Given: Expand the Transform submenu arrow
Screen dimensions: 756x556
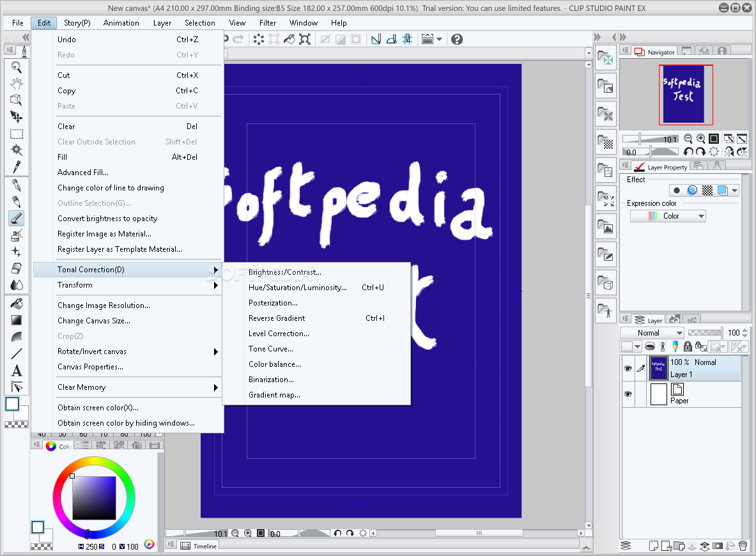Looking at the screenshot, I should pos(215,285).
